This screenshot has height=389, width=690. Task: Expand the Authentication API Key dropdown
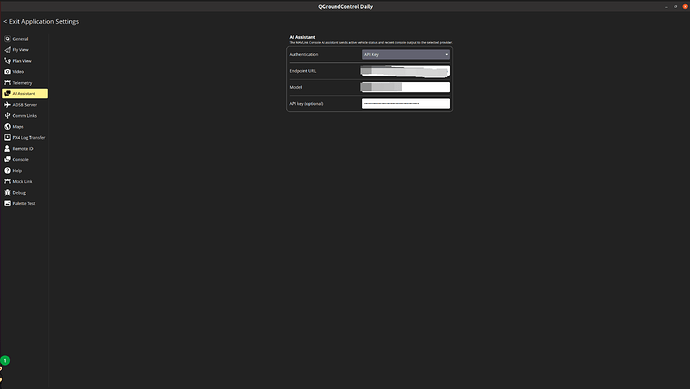tap(406, 55)
